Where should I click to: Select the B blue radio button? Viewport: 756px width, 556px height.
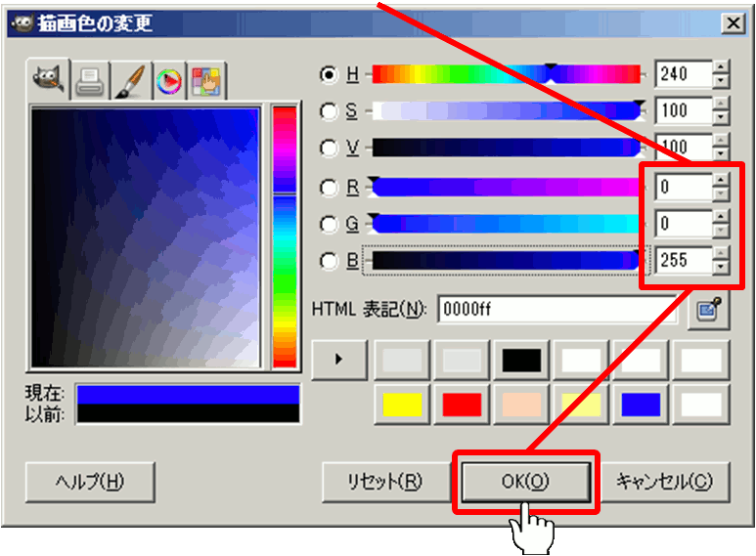click(x=329, y=261)
